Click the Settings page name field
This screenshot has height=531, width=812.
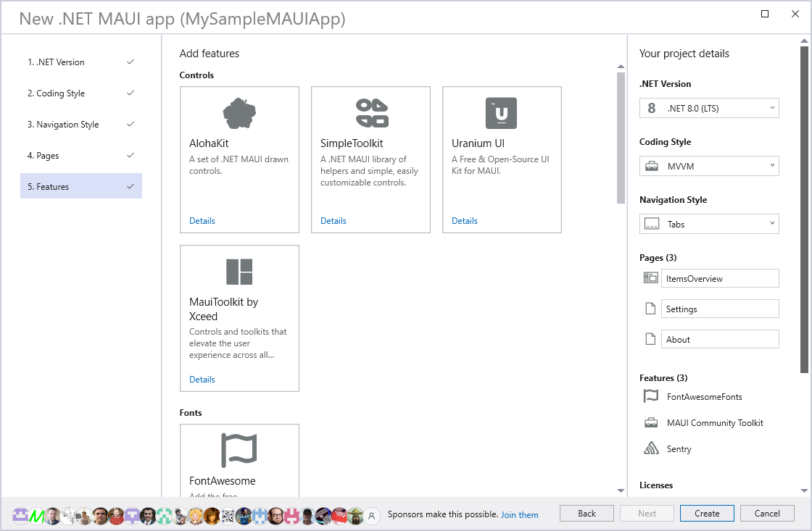(719, 309)
